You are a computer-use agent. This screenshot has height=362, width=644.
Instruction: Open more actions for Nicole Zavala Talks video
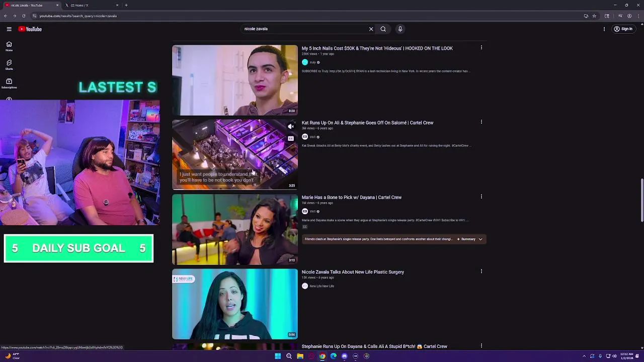481,271
